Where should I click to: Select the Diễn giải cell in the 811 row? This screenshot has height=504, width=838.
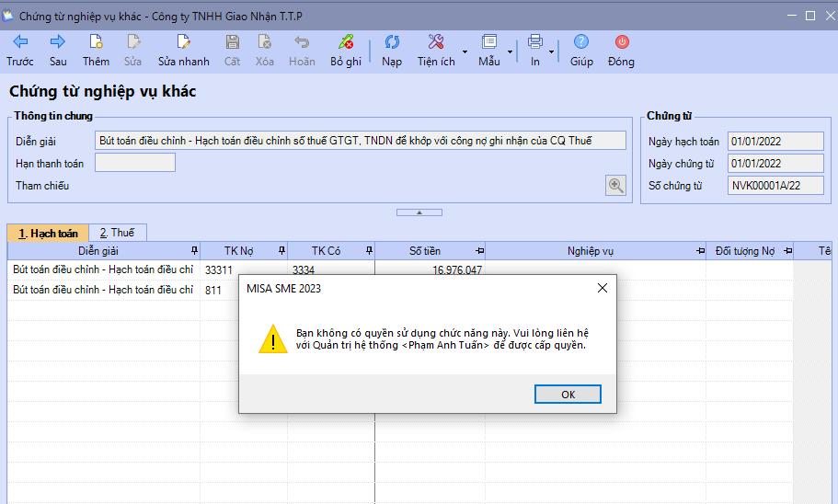tap(104, 290)
